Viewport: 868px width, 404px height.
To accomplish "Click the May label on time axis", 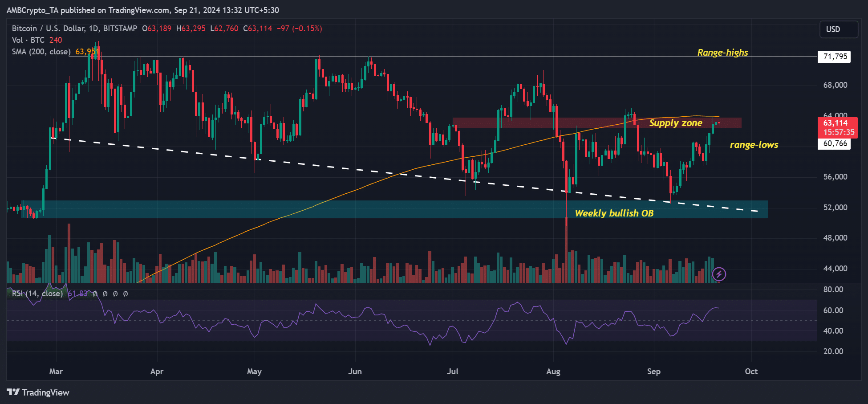I will [254, 371].
